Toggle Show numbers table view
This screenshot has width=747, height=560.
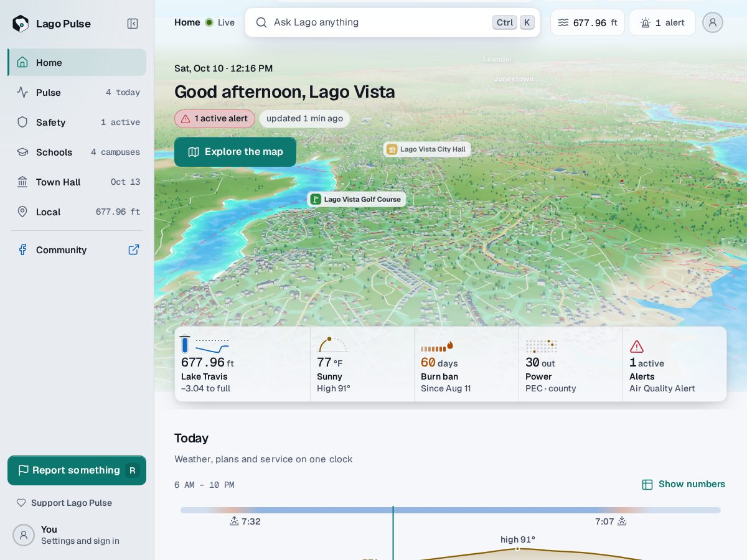pos(684,484)
